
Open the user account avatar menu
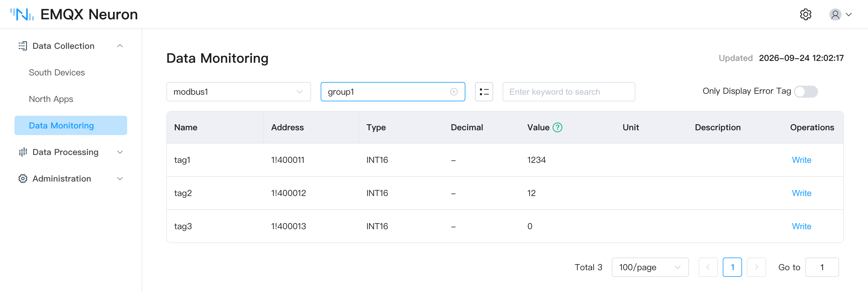(x=840, y=14)
